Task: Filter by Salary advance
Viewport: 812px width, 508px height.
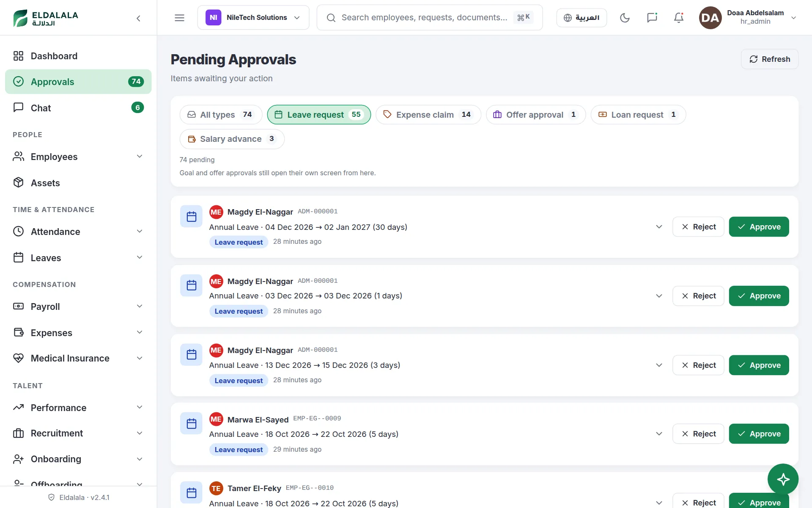Action: point(232,139)
